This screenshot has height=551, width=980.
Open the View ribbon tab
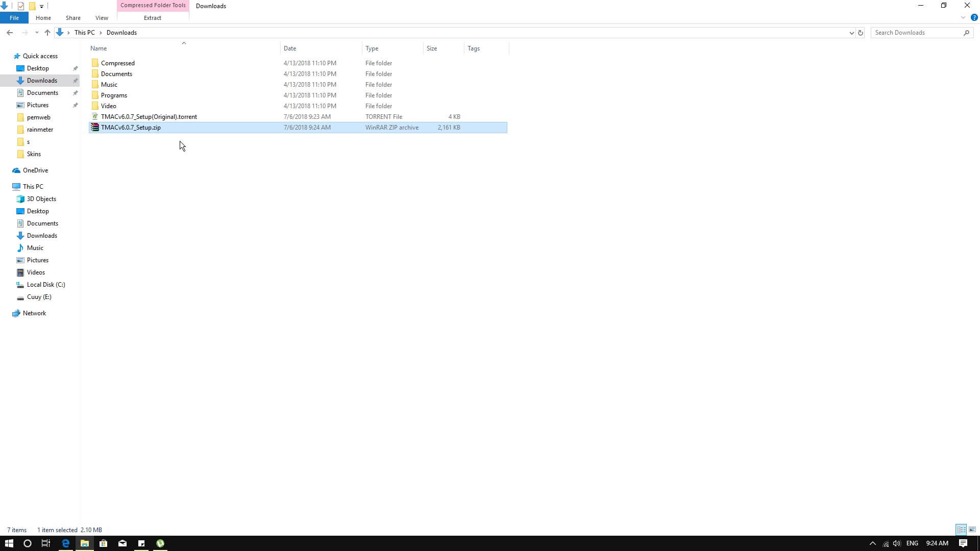pyautogui.click(x=102, y=18)
